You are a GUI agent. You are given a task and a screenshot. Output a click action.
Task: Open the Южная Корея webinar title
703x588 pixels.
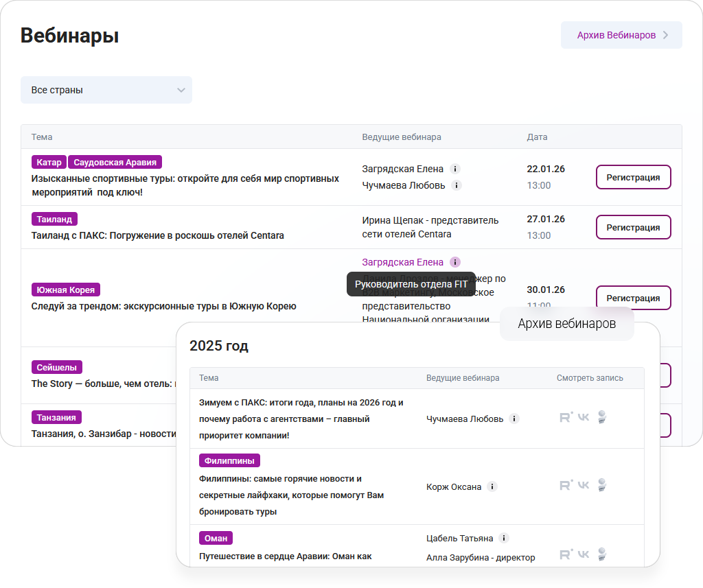coord(163,306)
